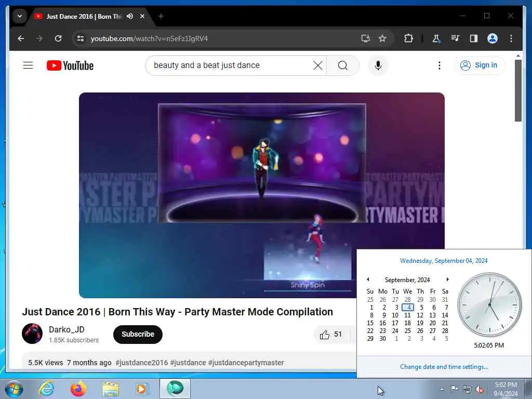The height and width of the screenshot is (399, 532).
Task: Open YouTube hamburger guide menu
Action: [28, 65]
